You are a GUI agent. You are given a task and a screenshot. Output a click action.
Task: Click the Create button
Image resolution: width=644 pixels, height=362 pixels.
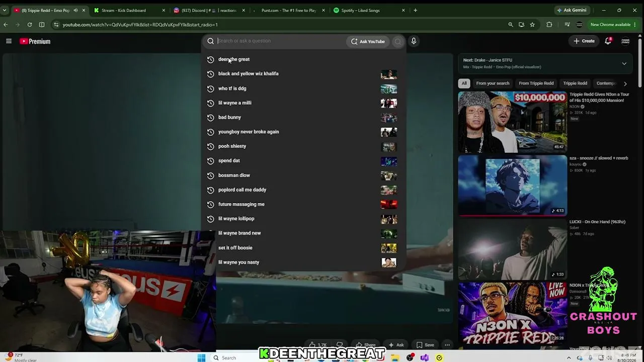[x=584, y=41]
